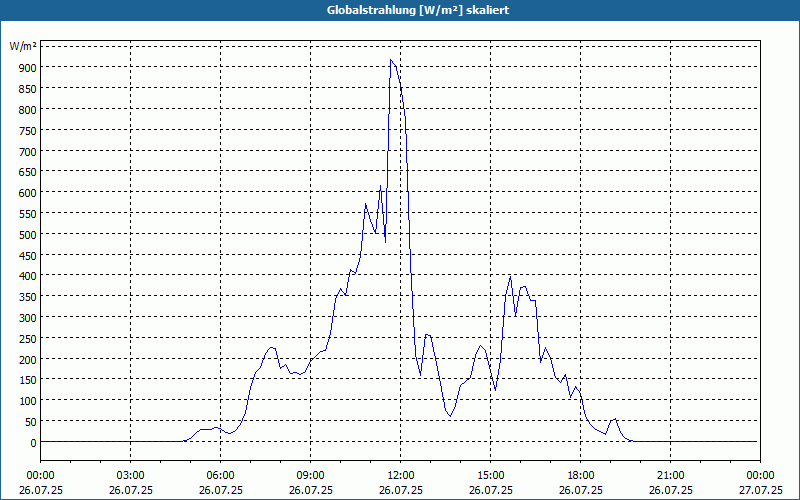Click the radiation curve's highest peak near noon
The width and height of the screenshot is (800, 500).
click(x=391, y=60)
